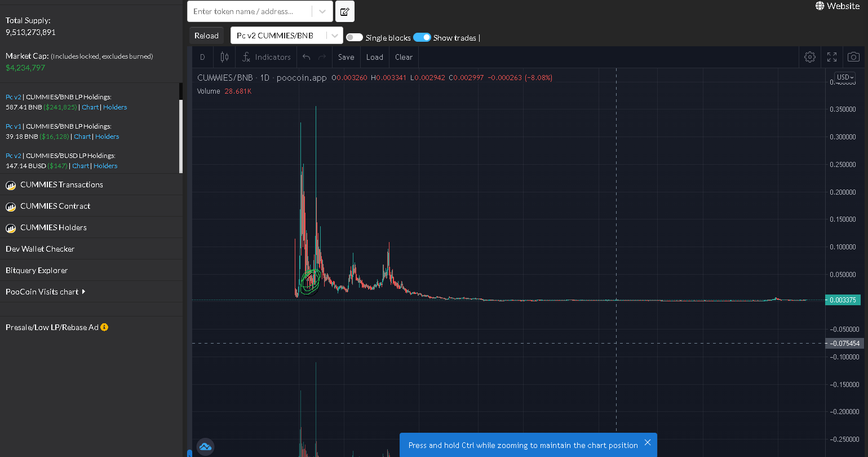Click the Reload button

pos(206,36)
